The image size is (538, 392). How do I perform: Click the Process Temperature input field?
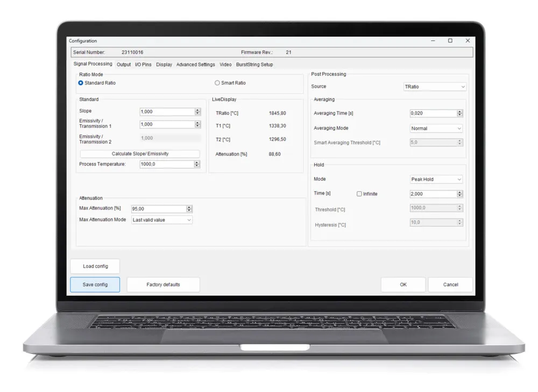[x=166, y=164]
